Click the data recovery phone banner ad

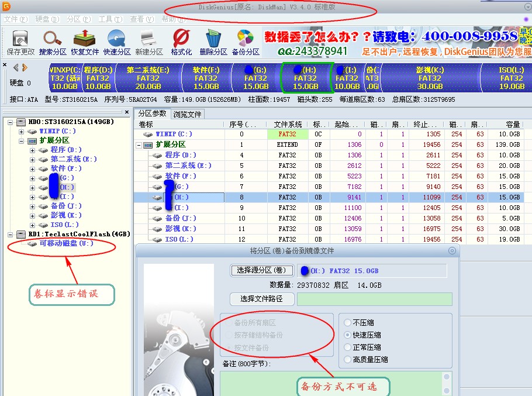pos(398,43)
